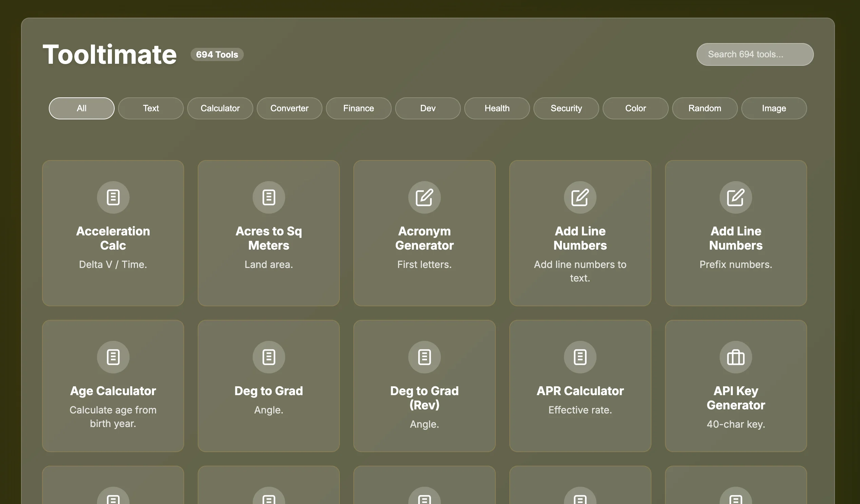Switch to the Calculator category tab
860x504 pixels.
point(220,108)
